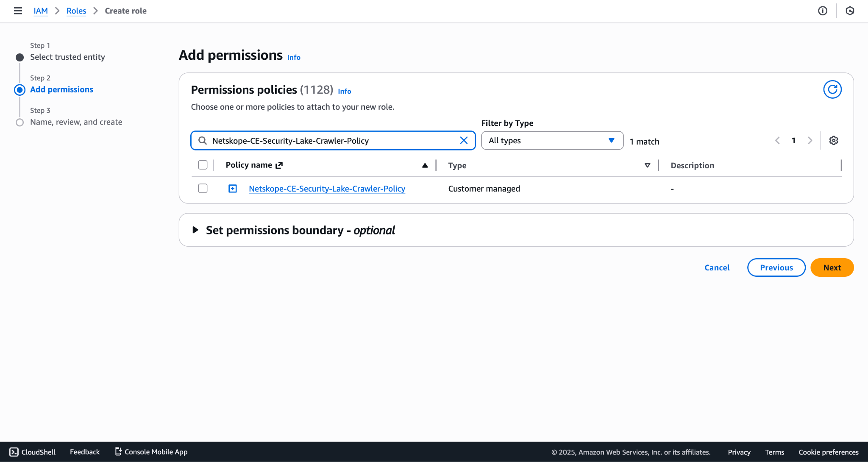Click the info circle icon in header
Screen dimensions: 868x462
[823, 11]
